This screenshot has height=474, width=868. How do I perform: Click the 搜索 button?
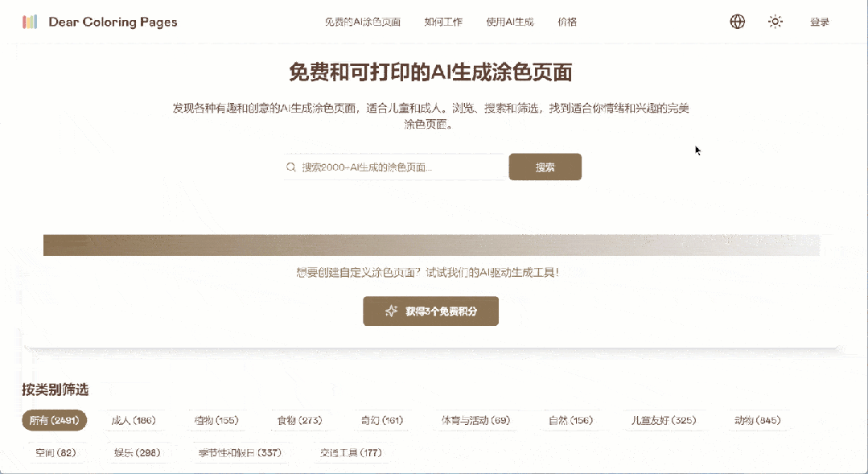545,167
